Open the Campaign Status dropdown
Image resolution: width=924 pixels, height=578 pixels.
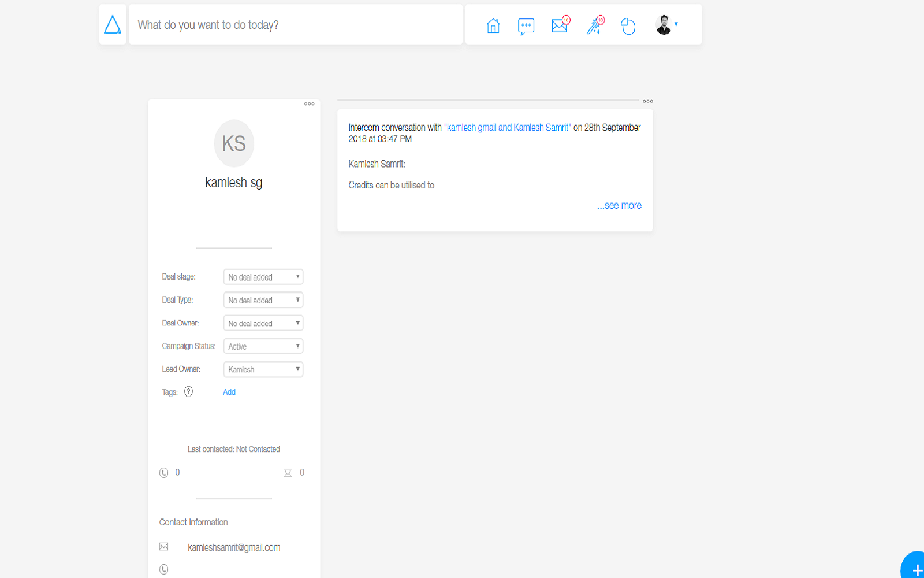click(263, 346)
